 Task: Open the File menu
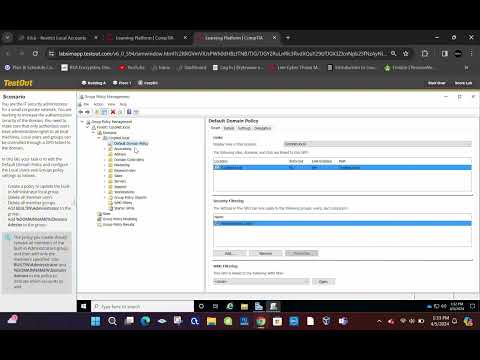[x=86, y=104]
